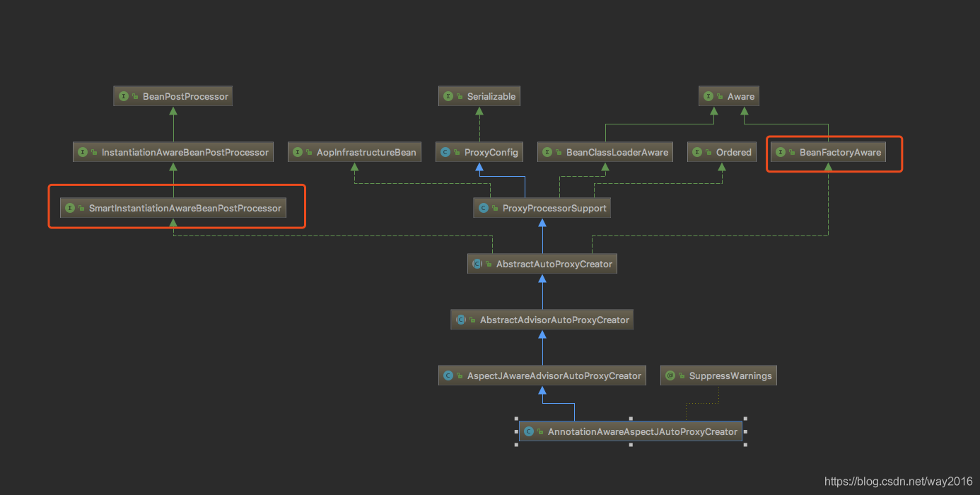
Task: Click the visibility lock icon on Serializable
Action: tap(460, 97)
